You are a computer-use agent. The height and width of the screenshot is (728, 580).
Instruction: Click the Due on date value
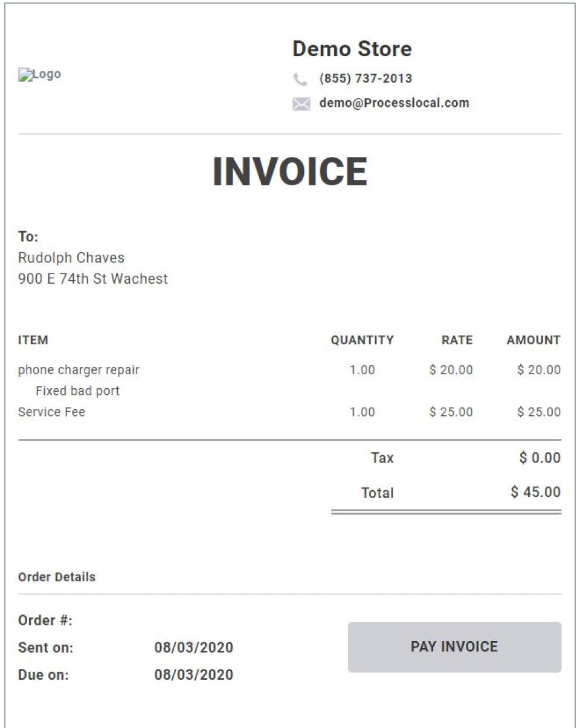tap(193, 674)
